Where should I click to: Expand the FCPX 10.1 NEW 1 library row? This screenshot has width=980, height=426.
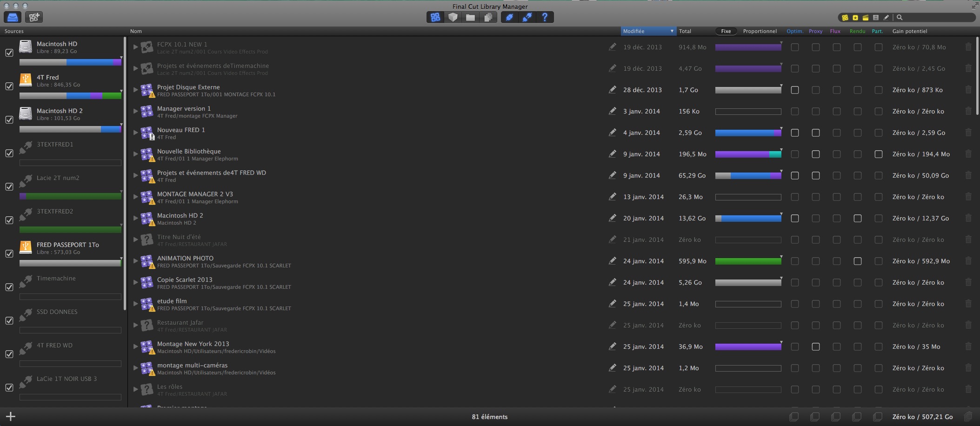[x=135, y=47]
